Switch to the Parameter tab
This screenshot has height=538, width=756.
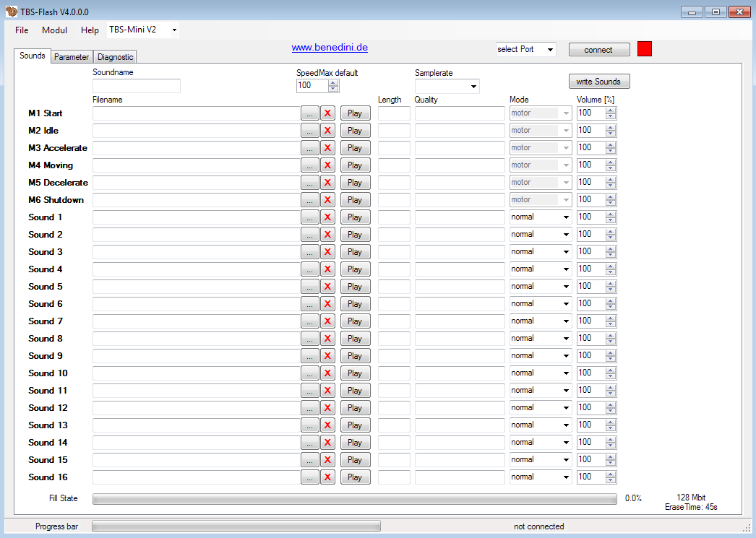[72, 57]
